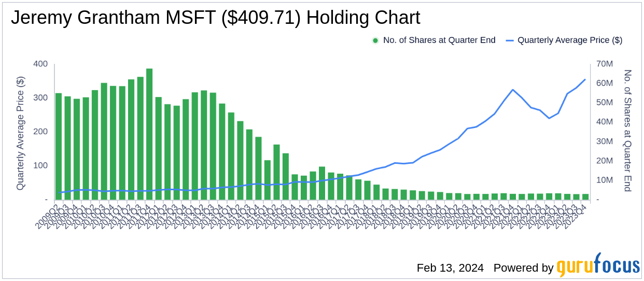Click the 30M tick on the right axis
644x281 pixels.
click(x=605, y=142)
